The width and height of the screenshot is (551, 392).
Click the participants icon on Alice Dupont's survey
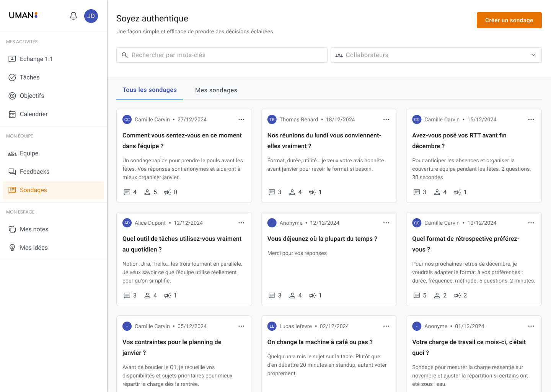click(x=147, y=295)
